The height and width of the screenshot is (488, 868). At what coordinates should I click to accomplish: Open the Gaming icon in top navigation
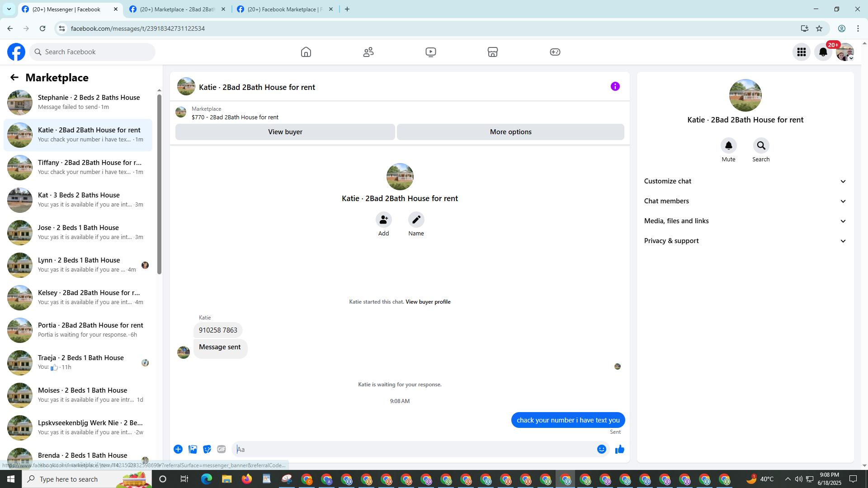coord(555,52)
